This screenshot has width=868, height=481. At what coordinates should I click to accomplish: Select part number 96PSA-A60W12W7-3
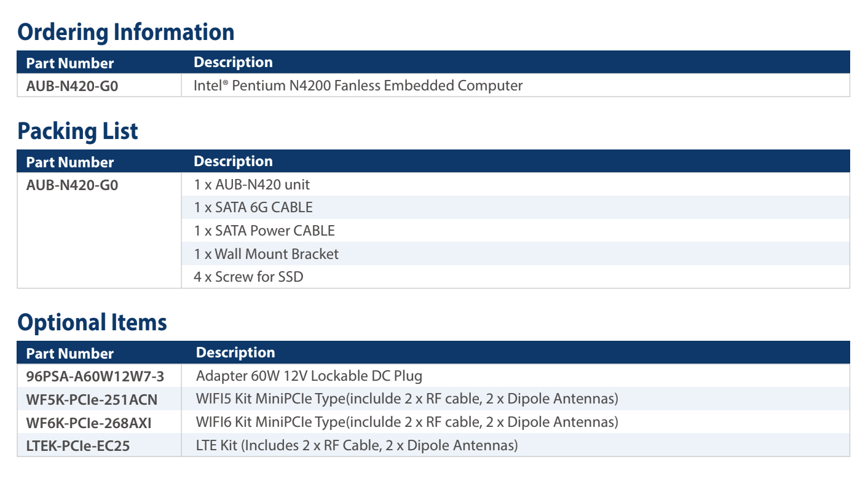click(x=95, y=376)
